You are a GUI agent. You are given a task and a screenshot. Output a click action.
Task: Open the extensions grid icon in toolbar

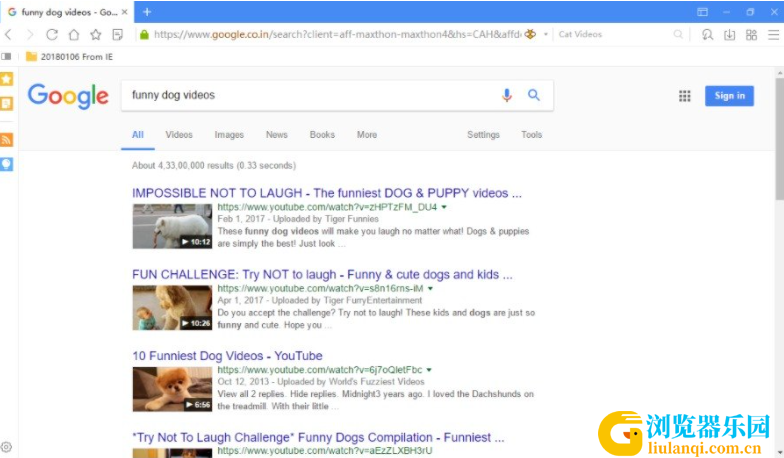(x=752, y=34)
